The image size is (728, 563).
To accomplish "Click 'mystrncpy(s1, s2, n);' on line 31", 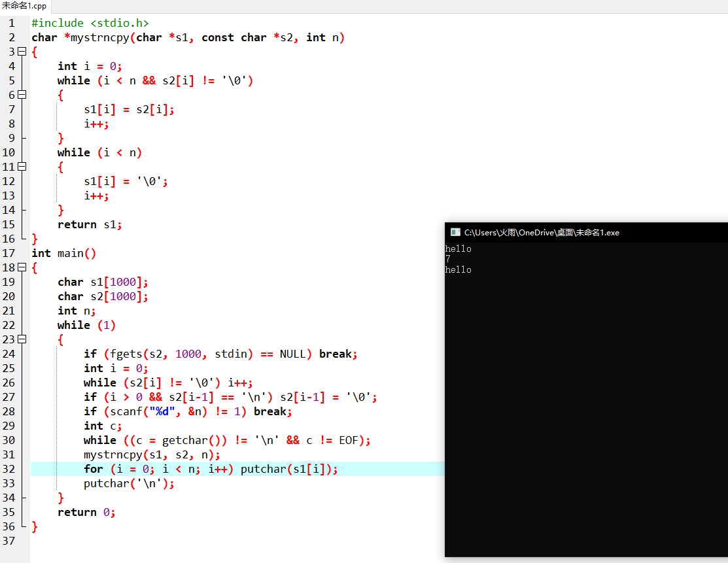I will (x=152, y=455).
